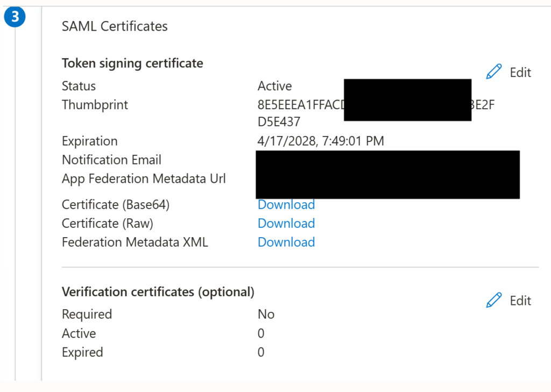Click the Thumbprint value beginning 8E5EEEA1FFAC
551x392 pixels.
tap(376, 113)
